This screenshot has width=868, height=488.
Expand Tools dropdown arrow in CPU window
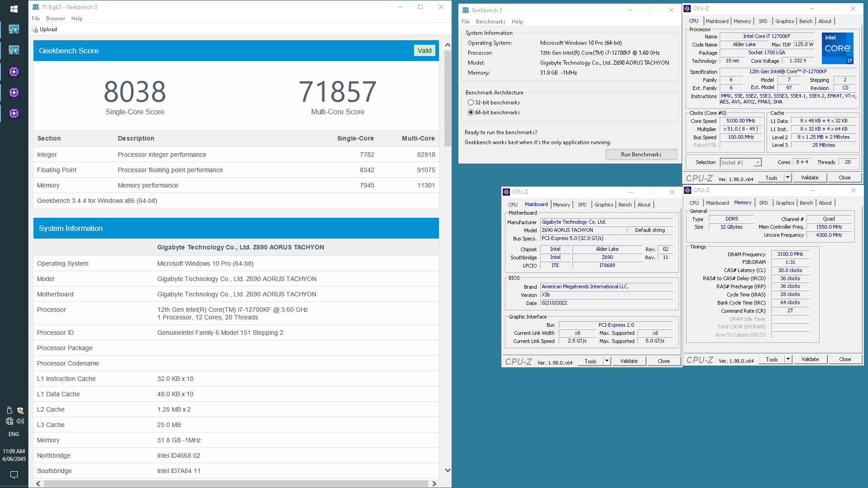(788, 178)
